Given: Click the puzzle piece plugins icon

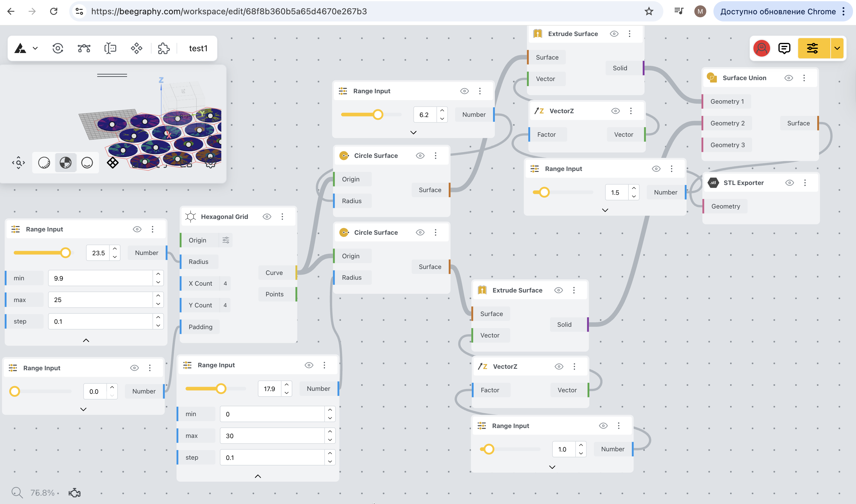Looking at the screenshot, I should tap(163, 49).
